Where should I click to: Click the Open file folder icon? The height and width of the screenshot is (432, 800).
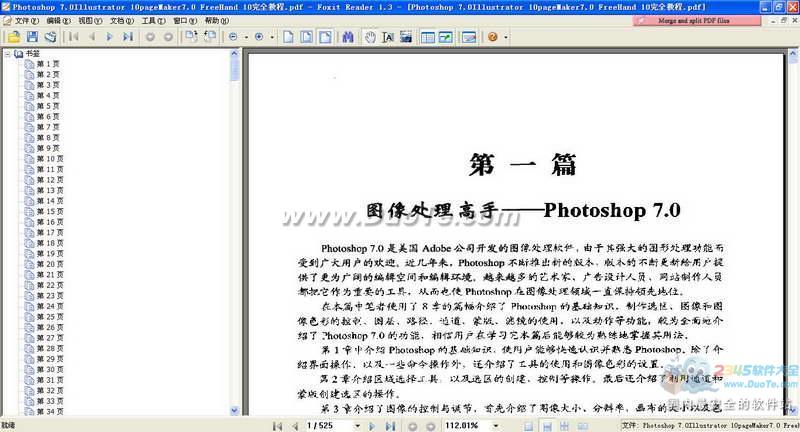pyautogui.click(x=15, y=37)
